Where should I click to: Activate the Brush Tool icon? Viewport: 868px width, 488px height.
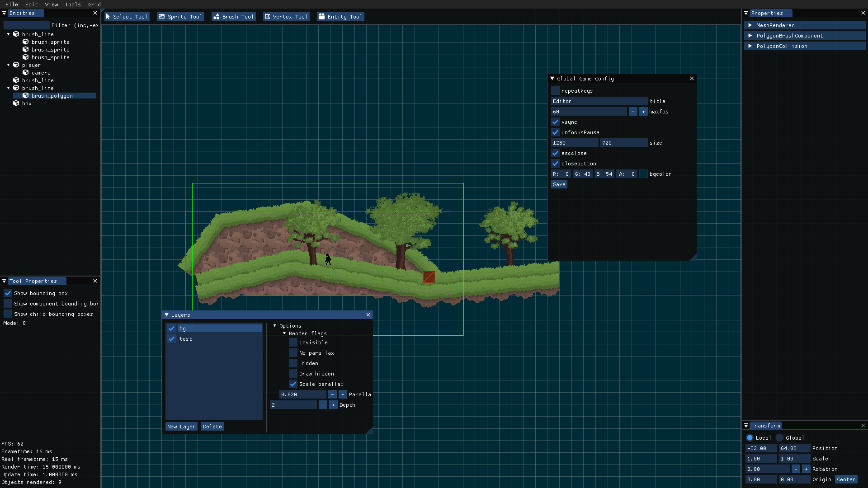pos(216,17)
